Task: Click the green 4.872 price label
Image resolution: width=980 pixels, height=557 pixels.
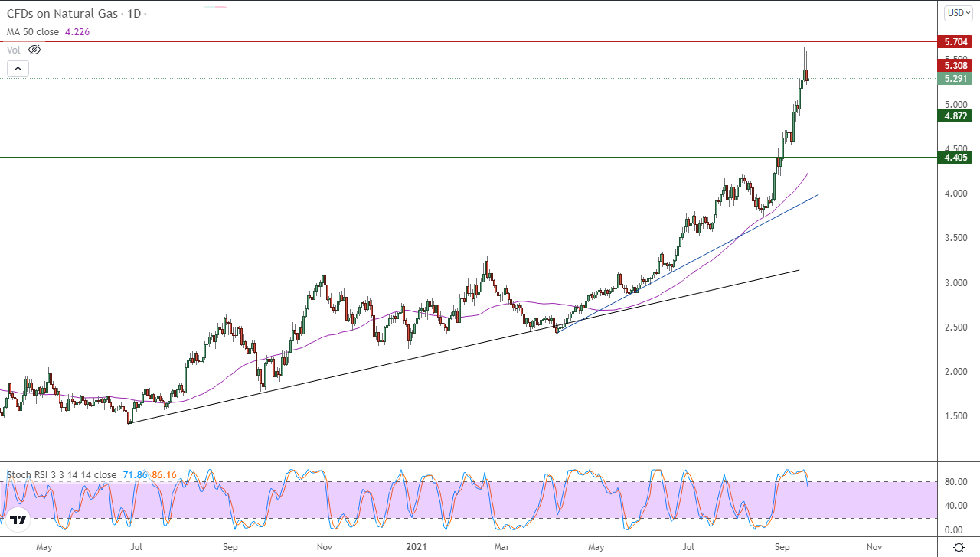Action: click(955, 116)
